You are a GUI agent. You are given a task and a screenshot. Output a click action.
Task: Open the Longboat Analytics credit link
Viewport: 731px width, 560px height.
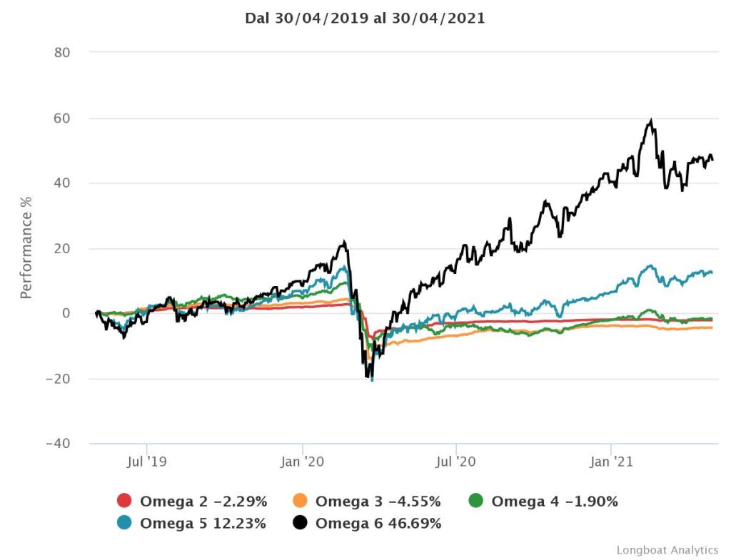(x=667, y=550)
